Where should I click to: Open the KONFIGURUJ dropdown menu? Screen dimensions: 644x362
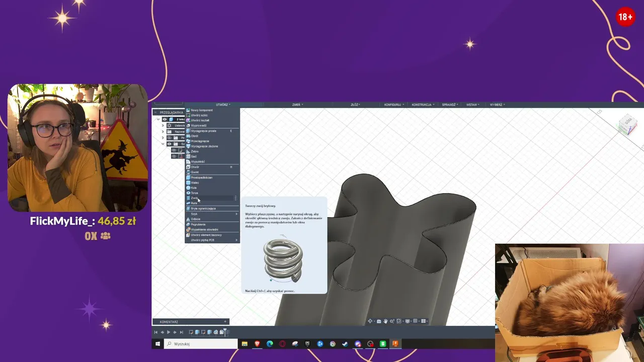tap(394, 105)
